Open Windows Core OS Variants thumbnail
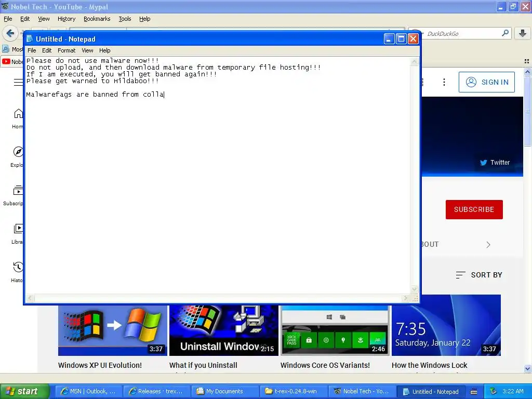 click(335, 330)
